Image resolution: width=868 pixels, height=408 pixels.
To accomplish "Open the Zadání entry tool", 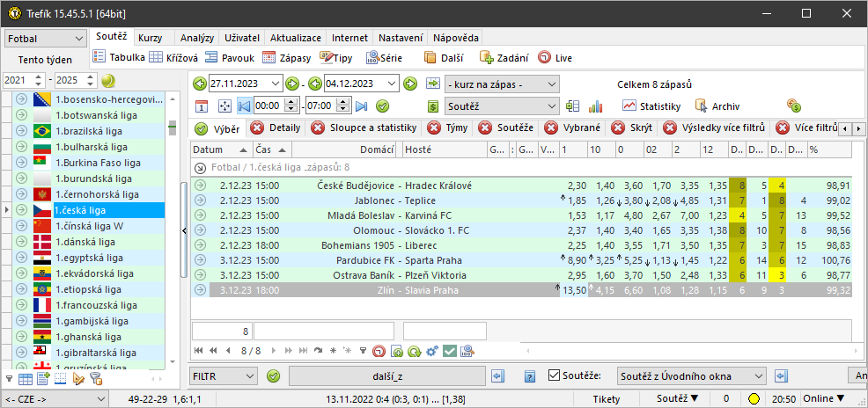I will coord(504,57).
